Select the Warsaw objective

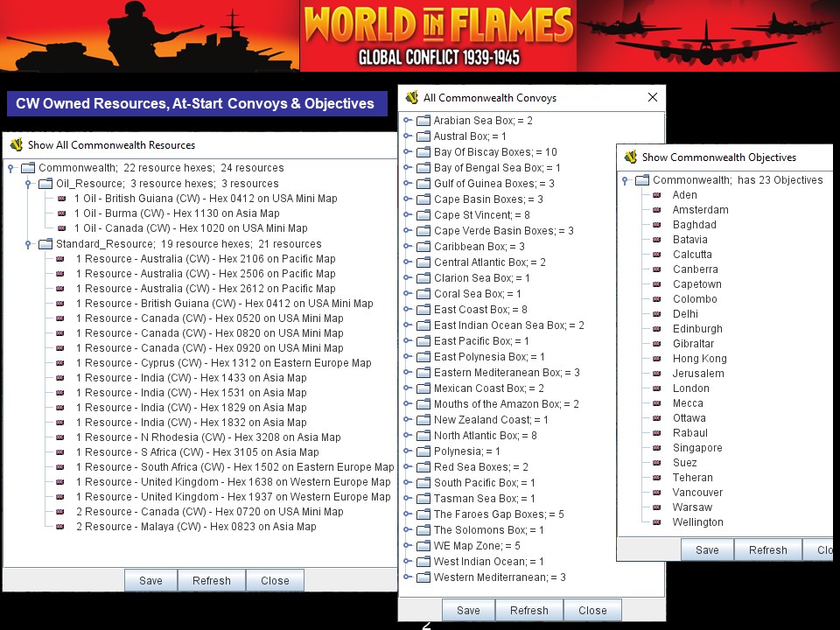coord(692,507)
